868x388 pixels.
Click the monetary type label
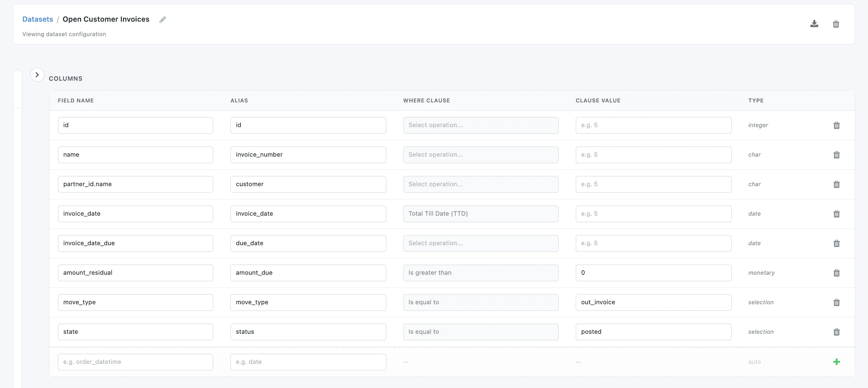[x=761, y=273]
